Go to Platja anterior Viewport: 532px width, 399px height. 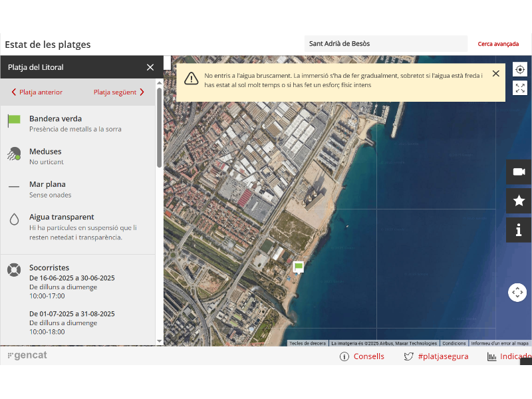37,92
